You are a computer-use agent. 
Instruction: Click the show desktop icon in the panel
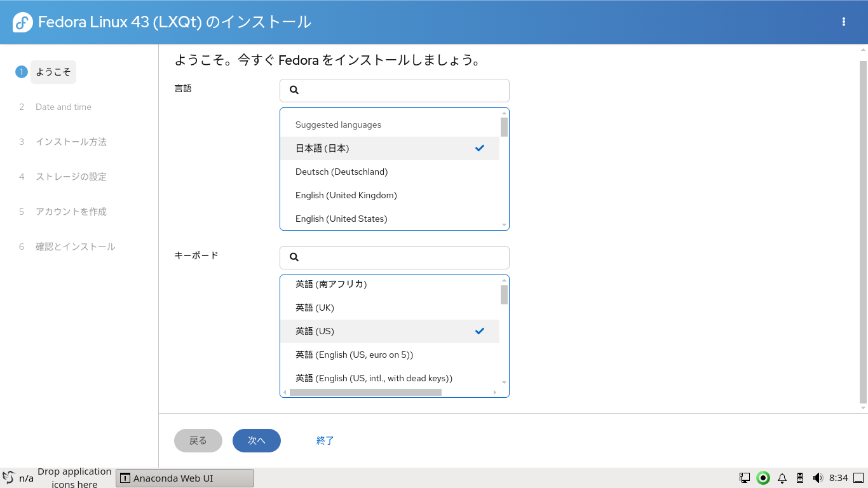[x=858, y=478]
